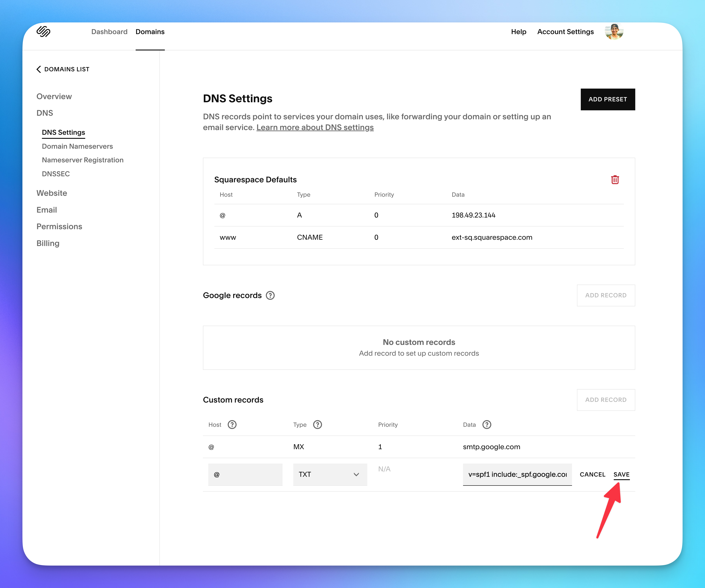Switch to the Dashboard tab
The image size is (705, 588).
pyautogui.click(x=109, y=32)
